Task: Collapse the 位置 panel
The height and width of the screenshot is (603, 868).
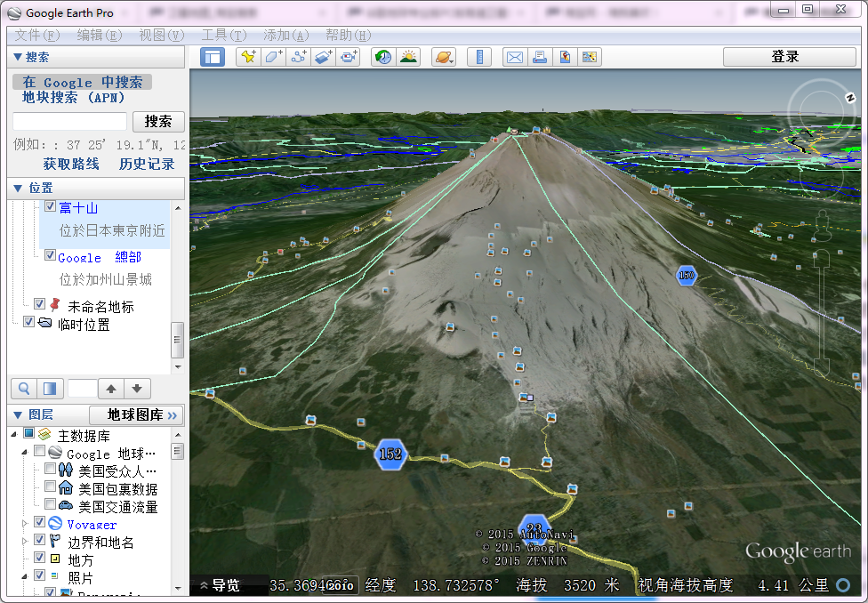Action: [x=17, y=189]
